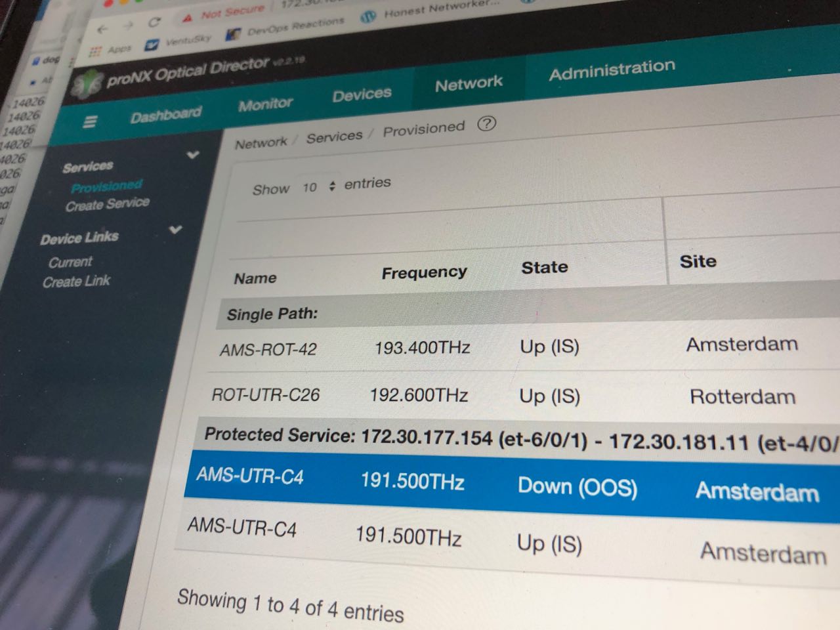Open the hamburger menu icon

pyautogui.click(x=90, y=122)
